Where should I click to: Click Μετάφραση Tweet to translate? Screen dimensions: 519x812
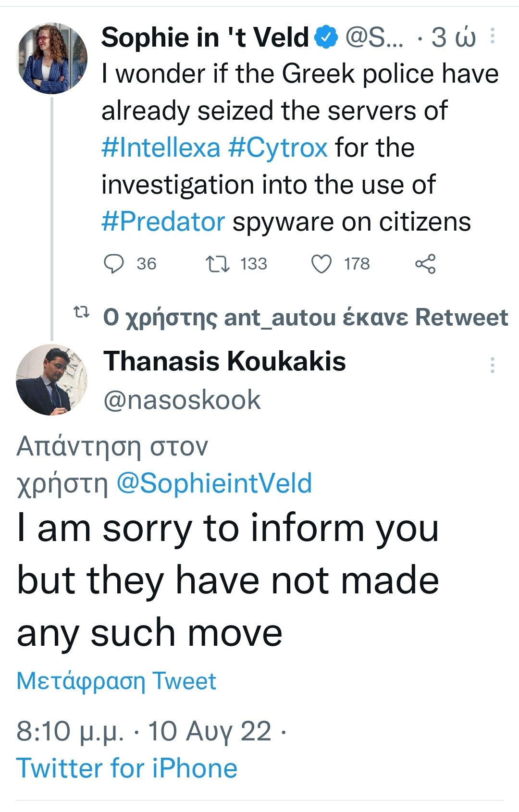click(x=116, y=681)
